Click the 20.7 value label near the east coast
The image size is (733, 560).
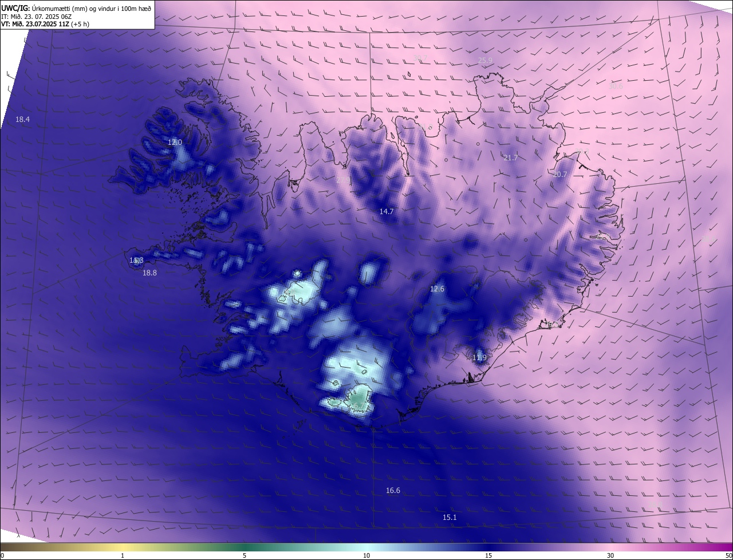(x=560, y=175)
